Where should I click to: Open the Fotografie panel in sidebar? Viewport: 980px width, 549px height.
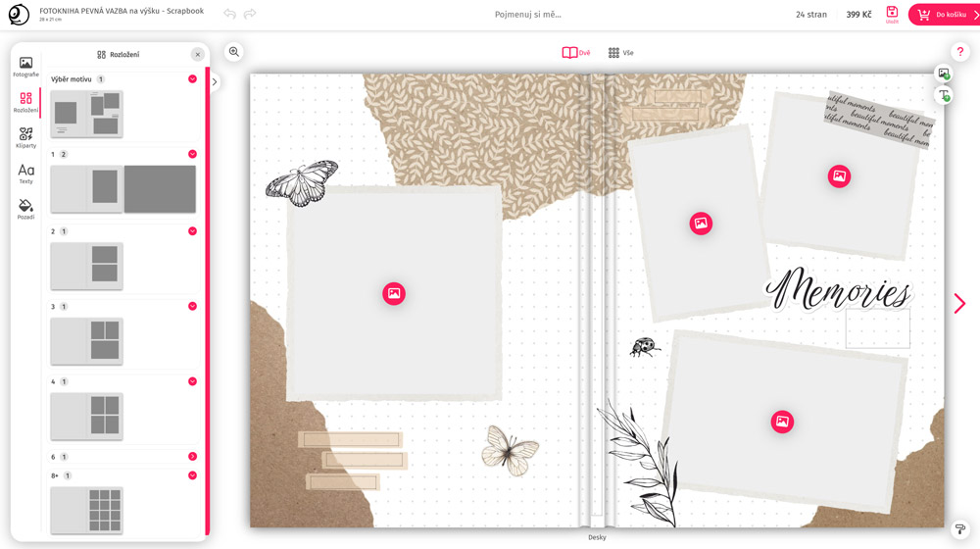click(25, 67)
